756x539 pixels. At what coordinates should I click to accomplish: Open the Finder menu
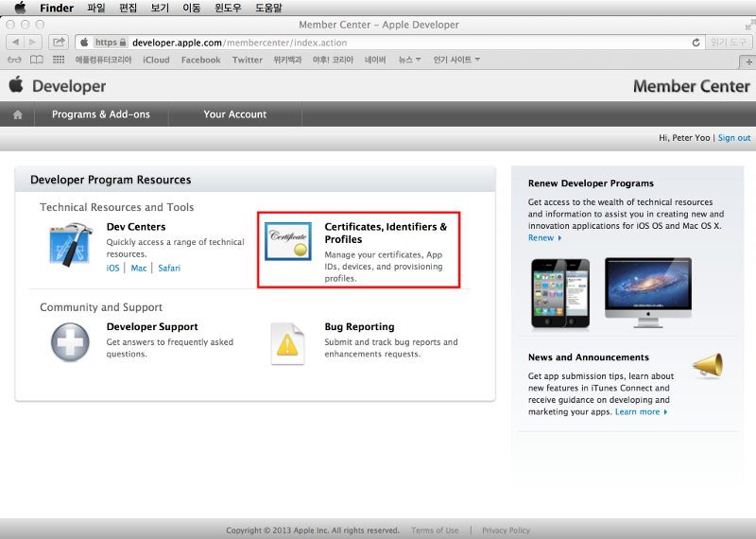[x=57, y=8]
